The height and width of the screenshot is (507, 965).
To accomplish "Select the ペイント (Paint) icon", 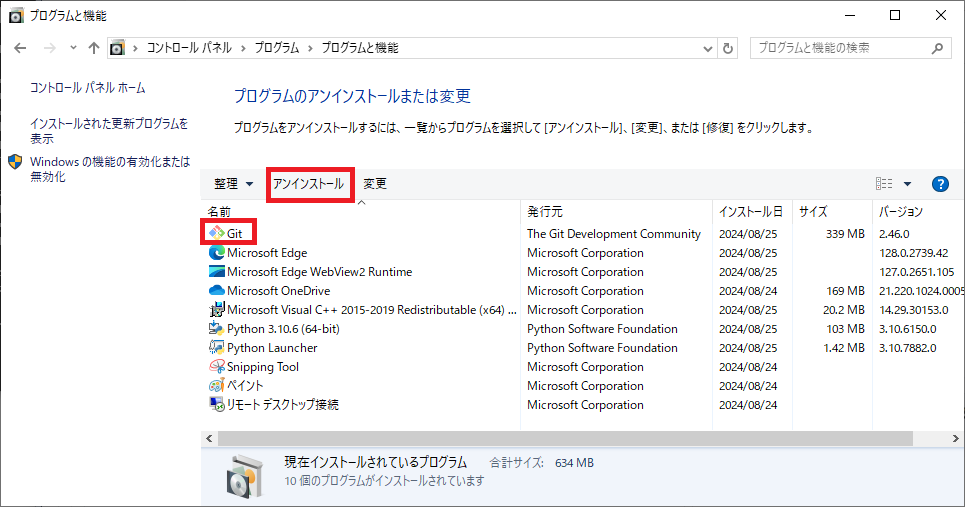I will tap(216, 386).
